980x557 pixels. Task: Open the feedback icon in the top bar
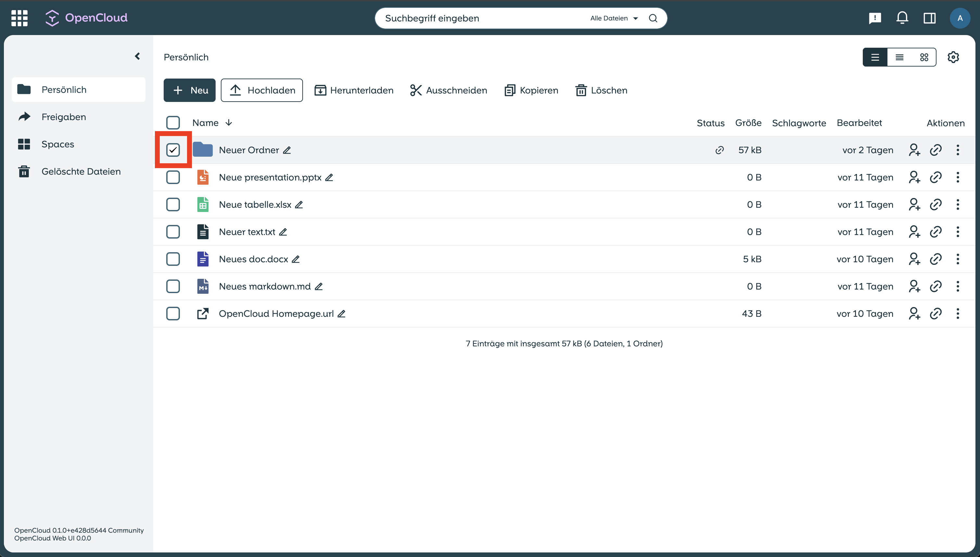pyautogui.click(x=875, y=18)
